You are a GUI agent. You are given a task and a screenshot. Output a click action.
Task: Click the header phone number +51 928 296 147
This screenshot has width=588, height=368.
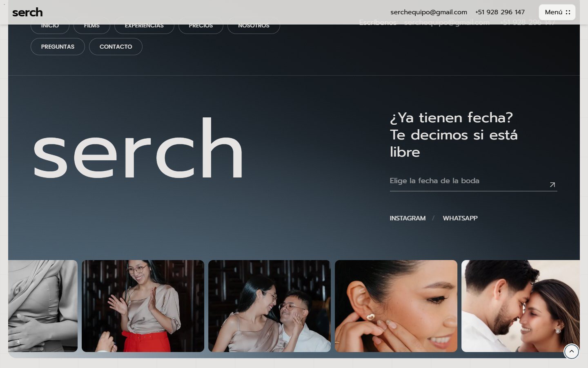[500, 12]
